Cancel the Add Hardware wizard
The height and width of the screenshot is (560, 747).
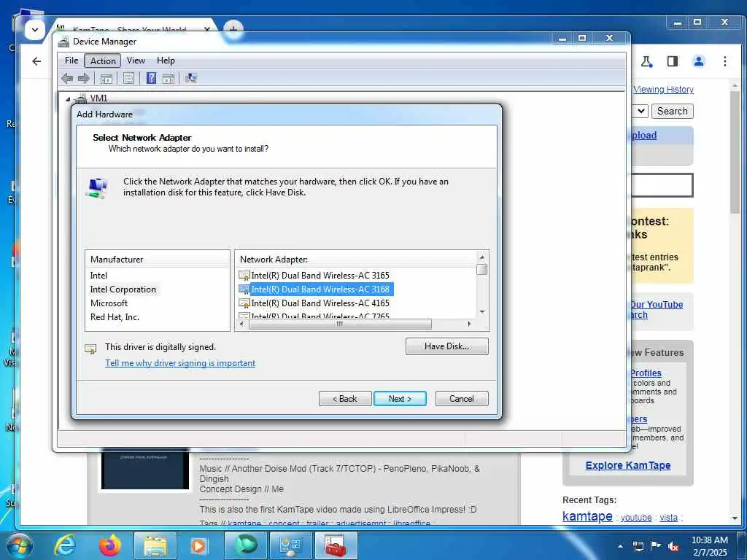(462, 399)
